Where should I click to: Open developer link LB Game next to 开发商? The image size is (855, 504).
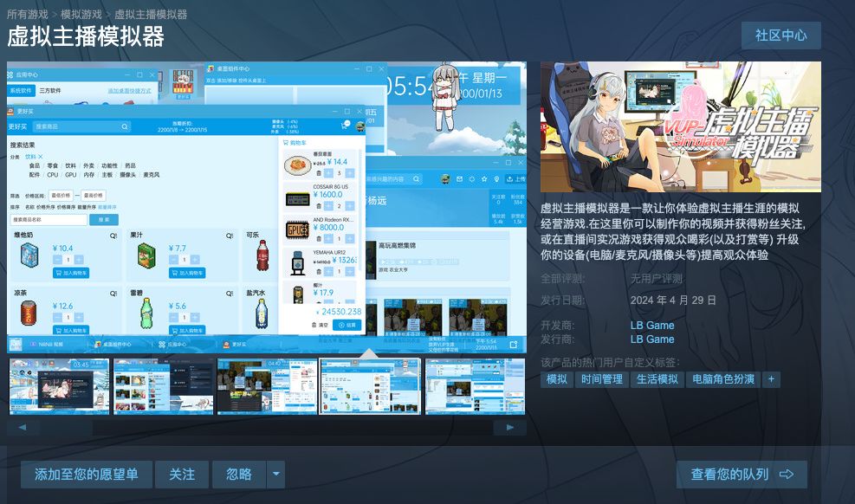point(652,326)
